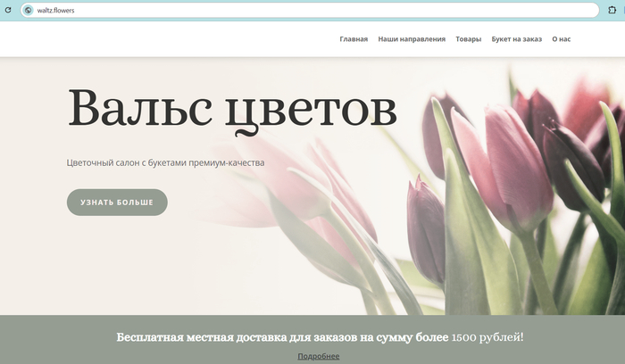
Task: Click the 1500 рублей amount in banner
Action: click(x=487, y=337)
